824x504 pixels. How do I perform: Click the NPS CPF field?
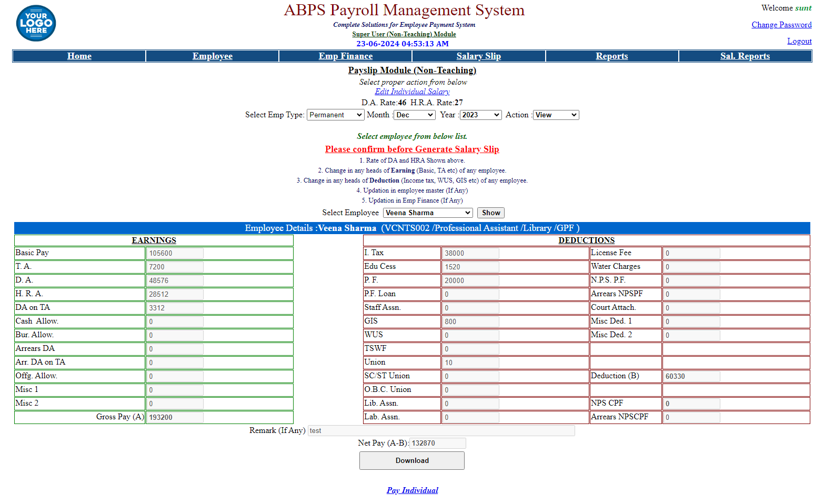click(691, 404)
